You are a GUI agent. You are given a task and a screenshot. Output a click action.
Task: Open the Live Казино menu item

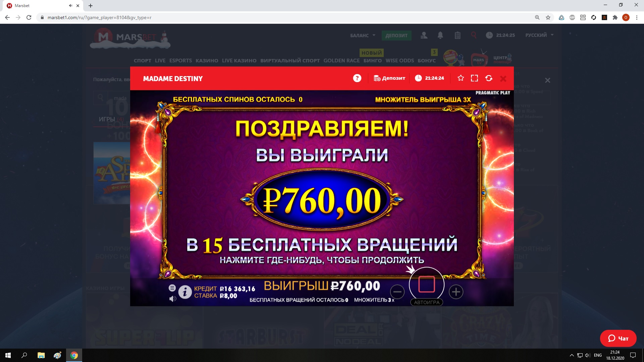239,61
